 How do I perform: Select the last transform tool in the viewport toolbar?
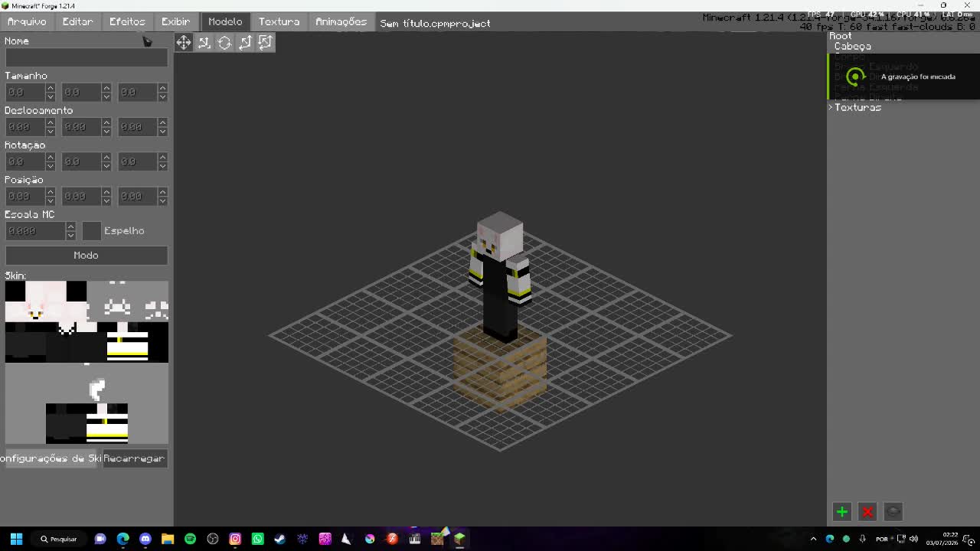tap(265, 43)
